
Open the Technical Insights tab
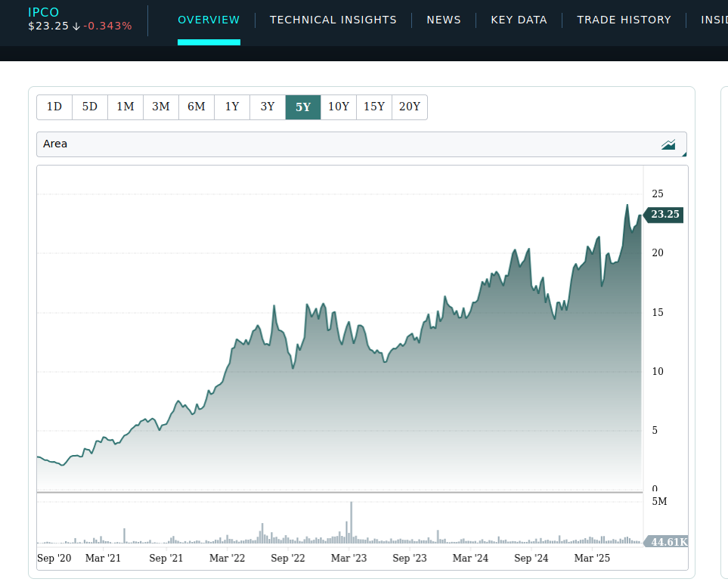(x=333, y=20)
